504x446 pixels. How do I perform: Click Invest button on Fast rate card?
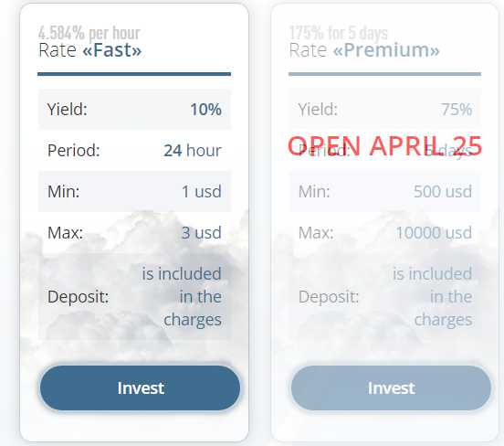(140, 388)
